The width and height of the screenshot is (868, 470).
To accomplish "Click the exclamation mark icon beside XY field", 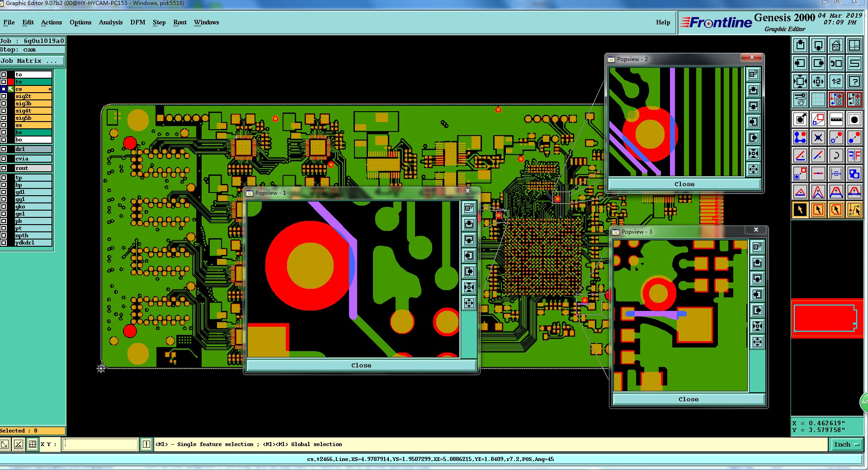I will (x=146, y=444).
